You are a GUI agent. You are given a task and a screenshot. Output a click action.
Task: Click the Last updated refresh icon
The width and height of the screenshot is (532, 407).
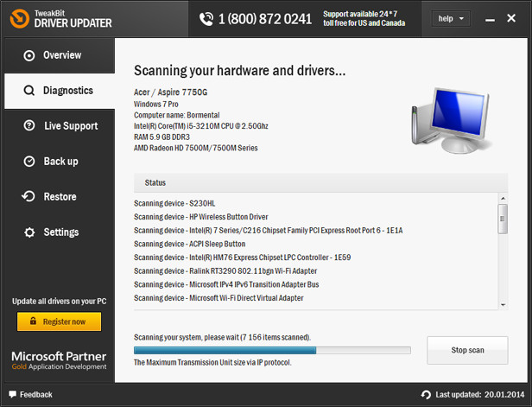(x=426, y=394)
